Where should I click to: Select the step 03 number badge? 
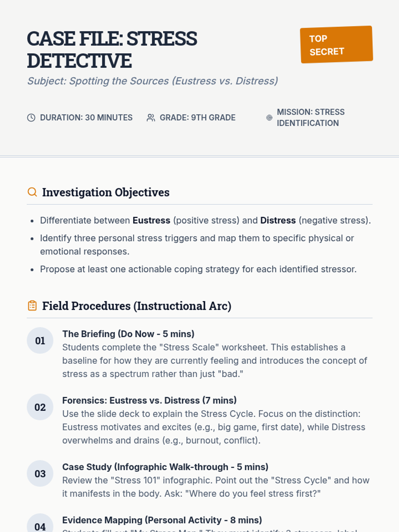40,473
